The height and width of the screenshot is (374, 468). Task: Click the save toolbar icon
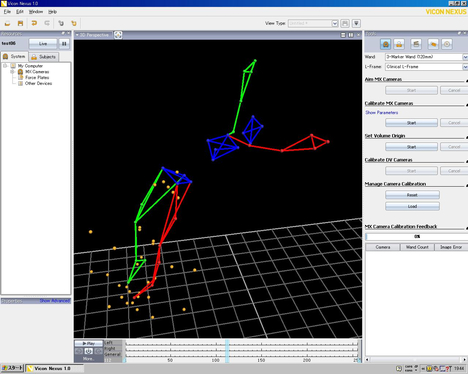click(x=20, y=23)
